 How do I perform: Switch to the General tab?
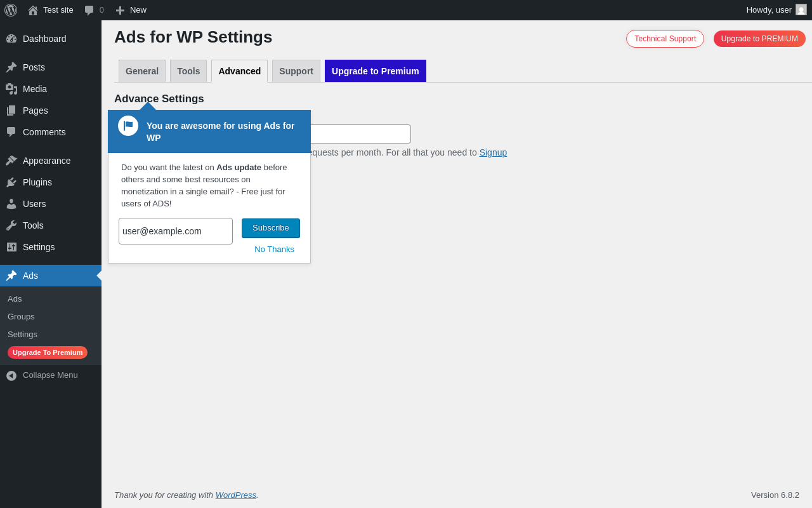[x=142, y=71]
